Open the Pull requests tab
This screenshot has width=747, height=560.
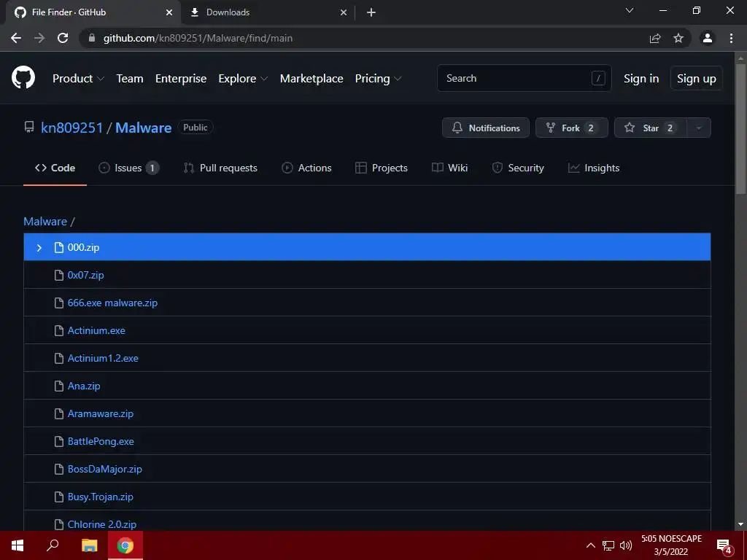(220, 168)
